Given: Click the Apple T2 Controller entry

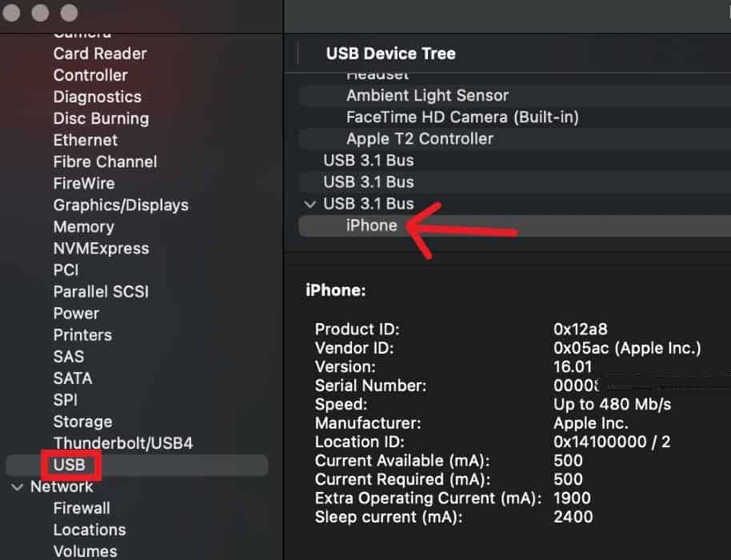Looking at the screenshot, I should 420,139.
